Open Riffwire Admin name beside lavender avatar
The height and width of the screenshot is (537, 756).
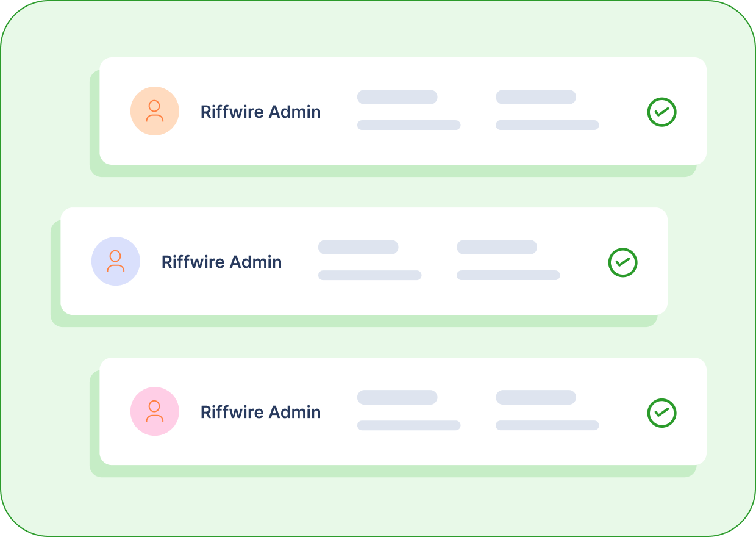222,262
